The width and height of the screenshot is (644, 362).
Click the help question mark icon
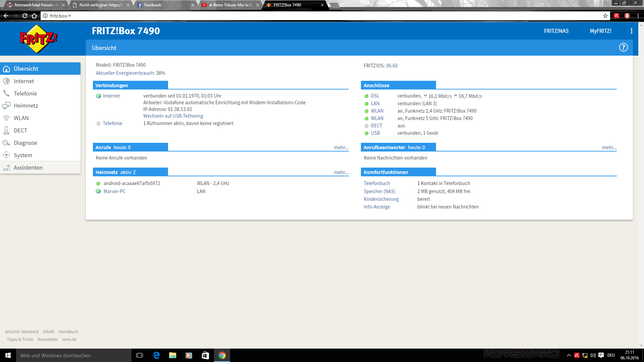[x=623, y=48]
